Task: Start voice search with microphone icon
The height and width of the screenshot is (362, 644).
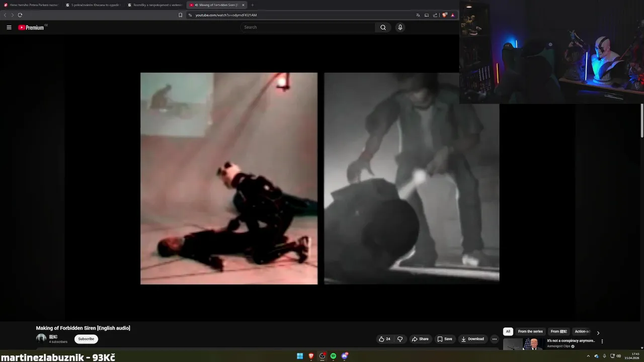Action: point(400,28)
